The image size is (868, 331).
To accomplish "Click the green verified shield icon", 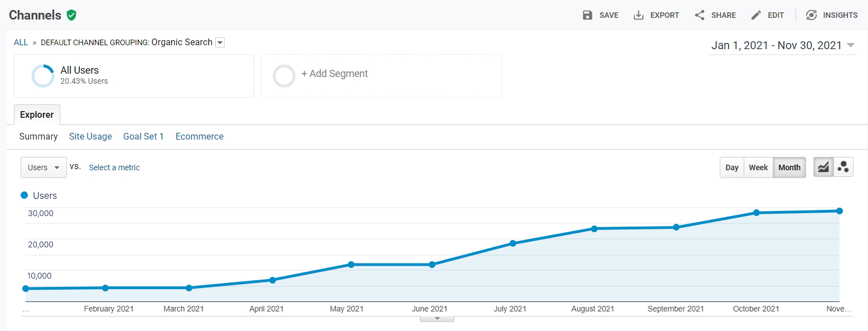I will point(71,15).
